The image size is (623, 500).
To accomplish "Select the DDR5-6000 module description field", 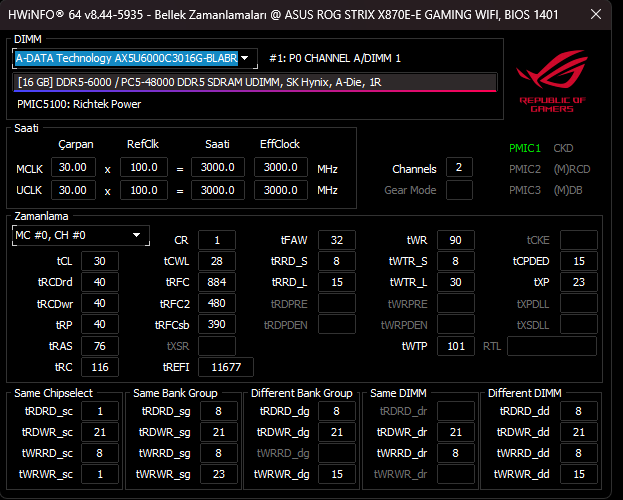I will (x=255, y=82).
